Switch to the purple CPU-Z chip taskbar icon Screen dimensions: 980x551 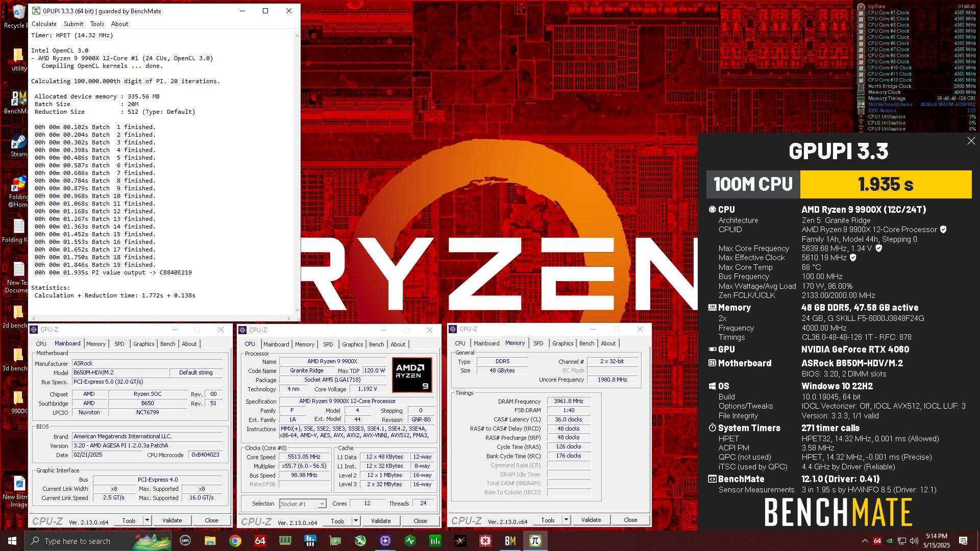tap(385, 541)
